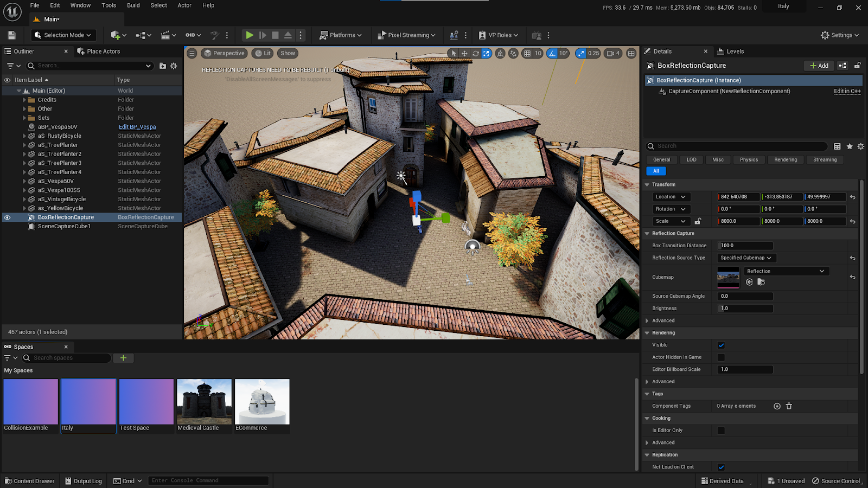Toggle grid snapping icon in viewport
This screenshot has height=488, width=868.
point(527,53)
